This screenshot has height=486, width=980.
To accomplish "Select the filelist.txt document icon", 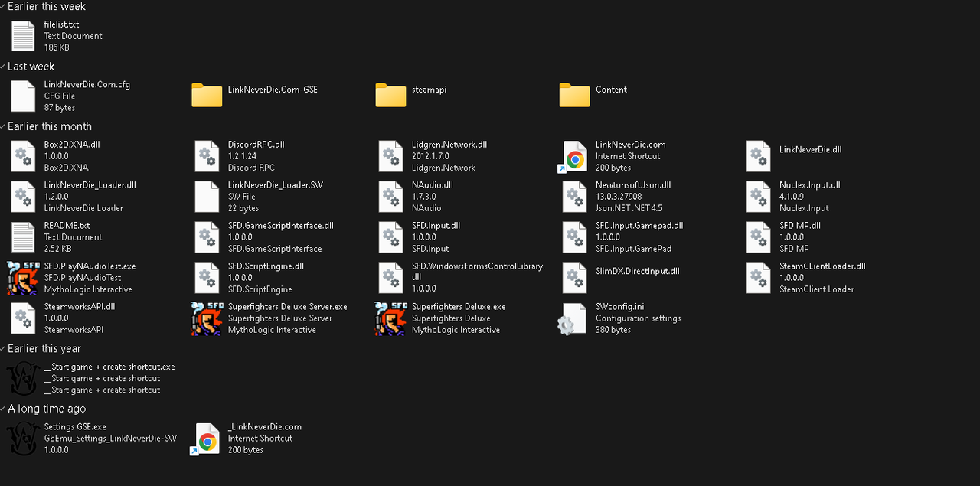I will click(23, 36).
